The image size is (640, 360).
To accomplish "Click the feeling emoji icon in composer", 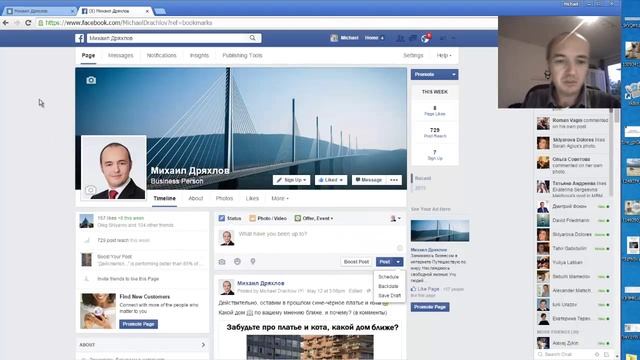I will pyautogui.click(x=237, y=262).
